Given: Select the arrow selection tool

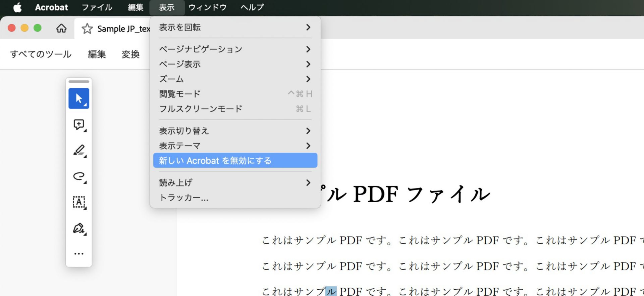Looking at the screenshot, I should point(79,98).
